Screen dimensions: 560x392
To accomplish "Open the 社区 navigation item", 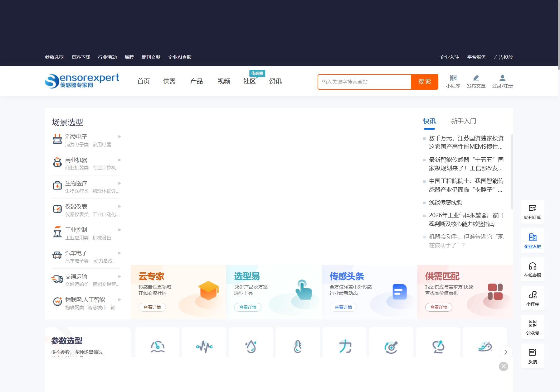I will [250, 81].
